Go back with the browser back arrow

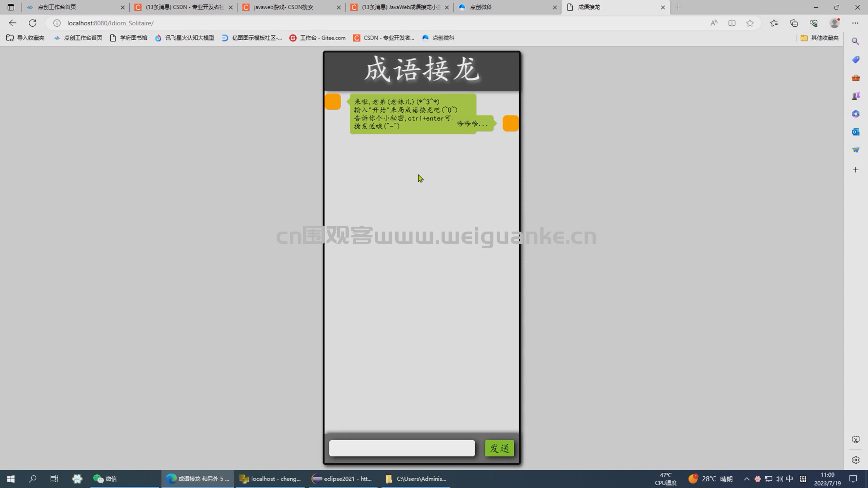tap(13, 23)
